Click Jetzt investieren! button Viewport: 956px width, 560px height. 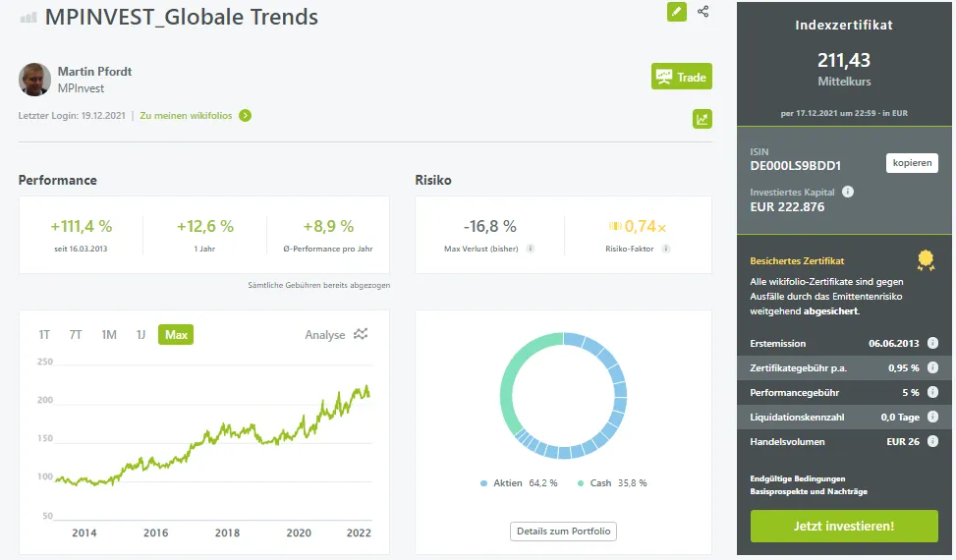click(x=844, y=526)
